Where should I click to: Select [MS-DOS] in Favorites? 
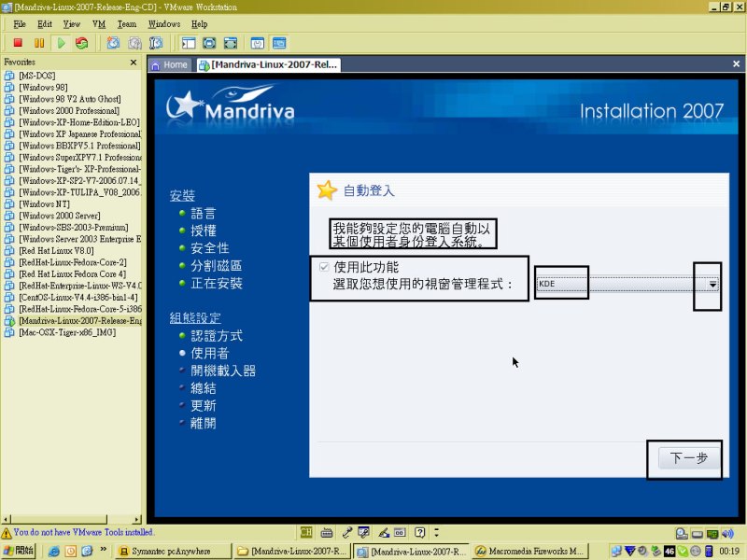36,76
